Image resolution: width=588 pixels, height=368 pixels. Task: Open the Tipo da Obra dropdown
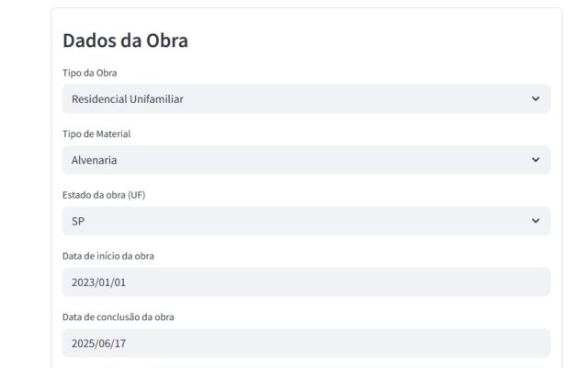[306, 98]
